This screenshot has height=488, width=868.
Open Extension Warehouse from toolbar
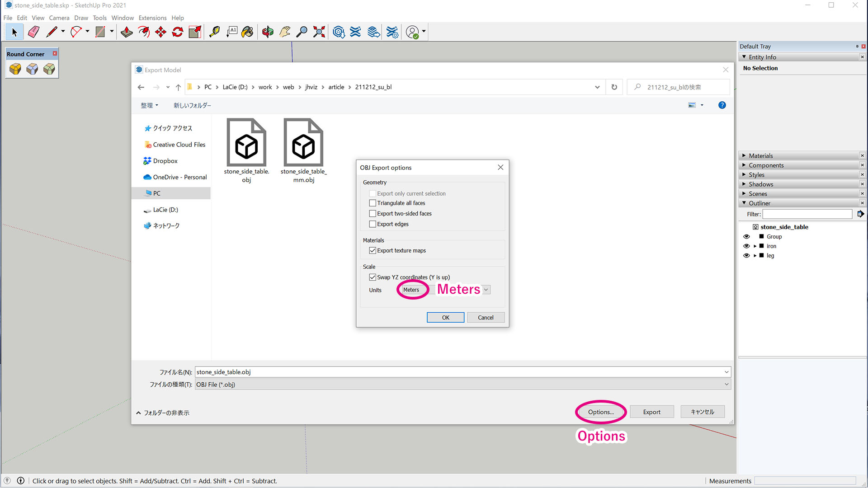pyautogui.click(x=356, y=32)
